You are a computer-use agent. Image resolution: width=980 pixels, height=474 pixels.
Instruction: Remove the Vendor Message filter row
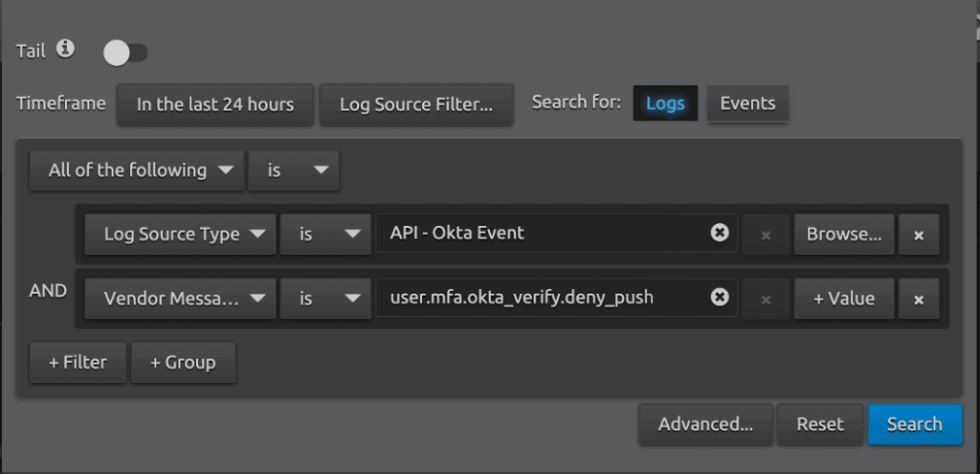coord(918,300)
